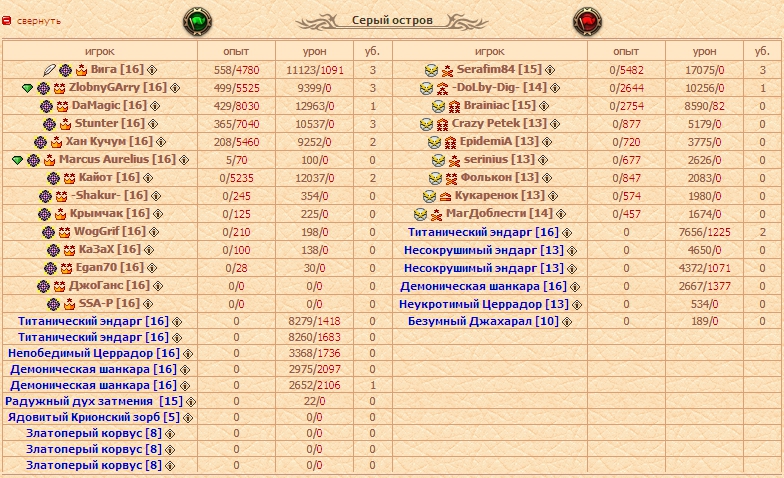Viewport: 784px width, 478px height.
Task: Click the rank icon beside Кукаренок
Action: click(445, 196)
